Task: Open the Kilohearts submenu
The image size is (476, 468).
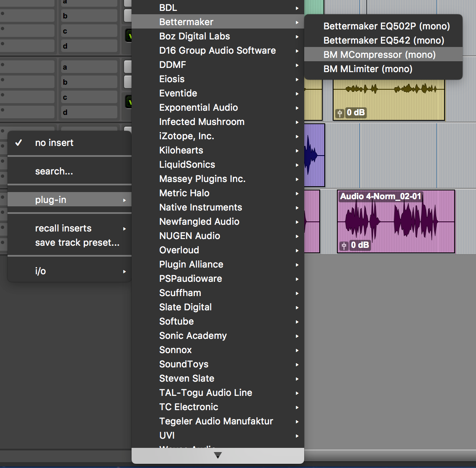Action: pyautogui.click(x=217, y=151)
